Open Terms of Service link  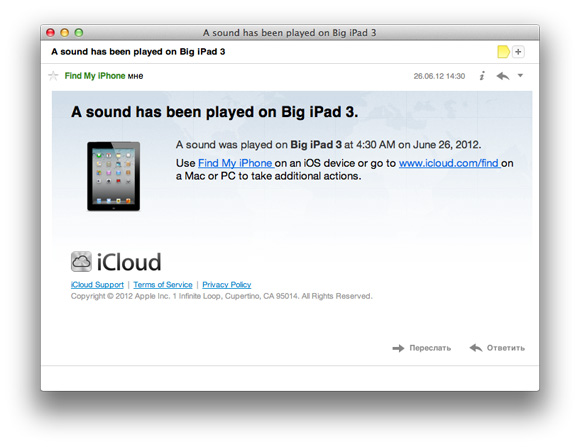click(x=163, y=285)
